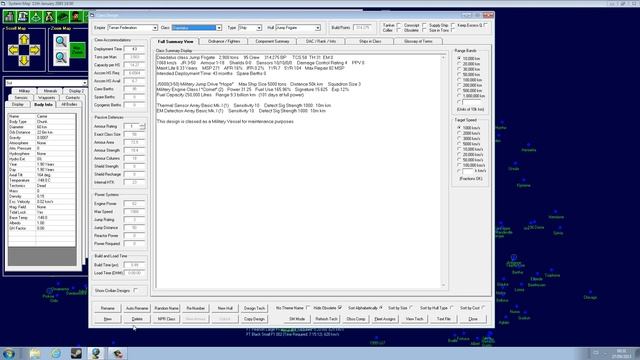Toggle the No Theme Name checkbox
This screenshot has width=640, height=360.
[308, 308]
